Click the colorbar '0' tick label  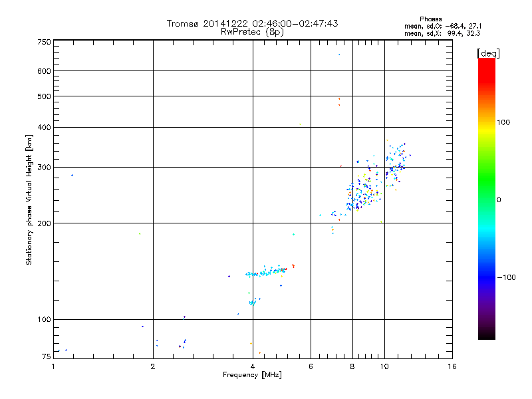(x=499, y=200)
